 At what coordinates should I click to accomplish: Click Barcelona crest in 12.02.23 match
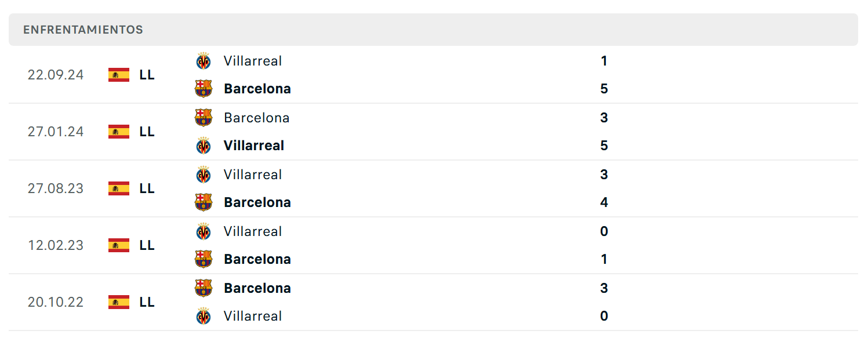coord(204,259)
